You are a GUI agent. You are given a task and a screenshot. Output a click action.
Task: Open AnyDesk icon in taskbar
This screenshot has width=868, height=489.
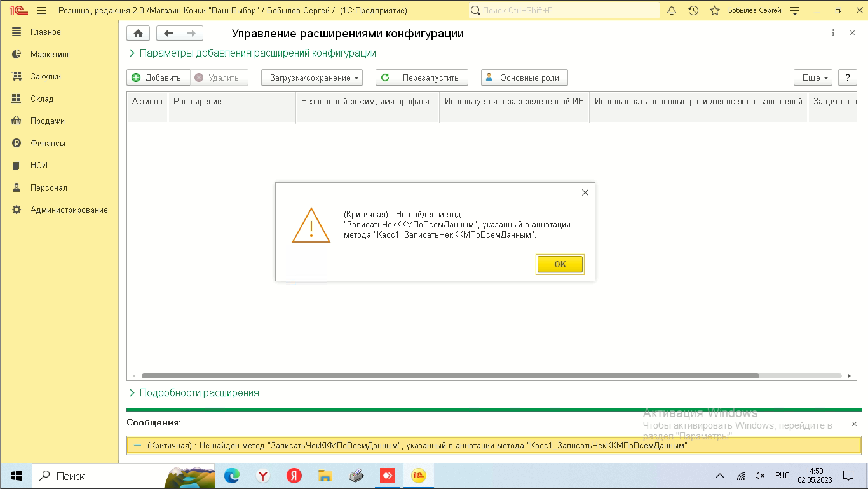click(x=387, y=476)
